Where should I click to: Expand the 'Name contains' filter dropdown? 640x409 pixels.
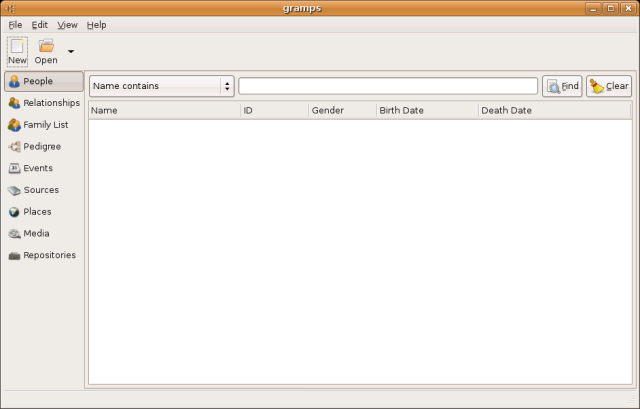(161, 86)
